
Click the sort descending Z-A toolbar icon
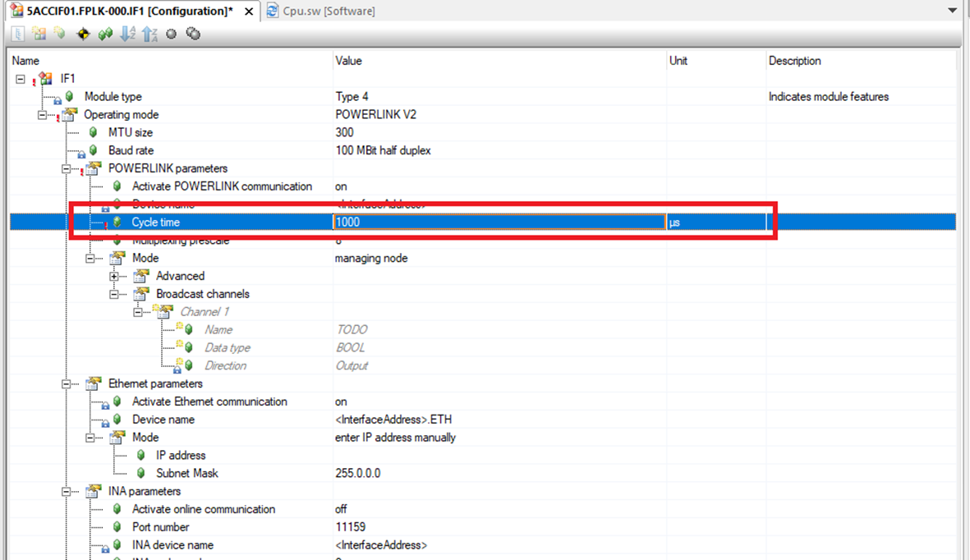point(149,34)
